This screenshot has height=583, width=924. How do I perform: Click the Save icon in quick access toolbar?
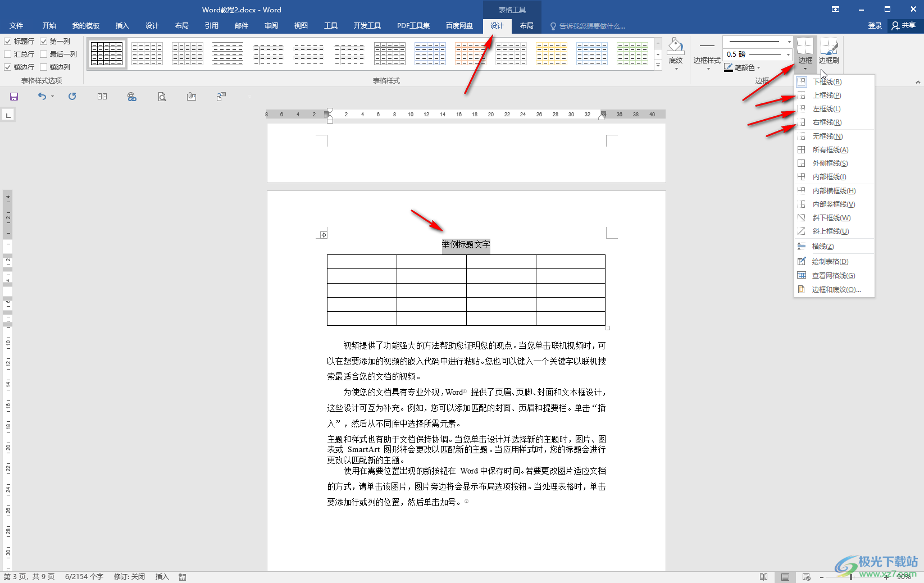(x=14, y=97)
